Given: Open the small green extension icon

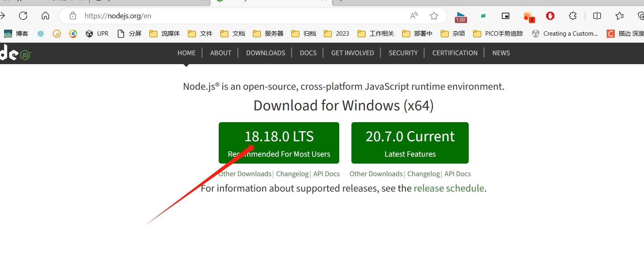Looking at the screenshot, I should point(483,16).
